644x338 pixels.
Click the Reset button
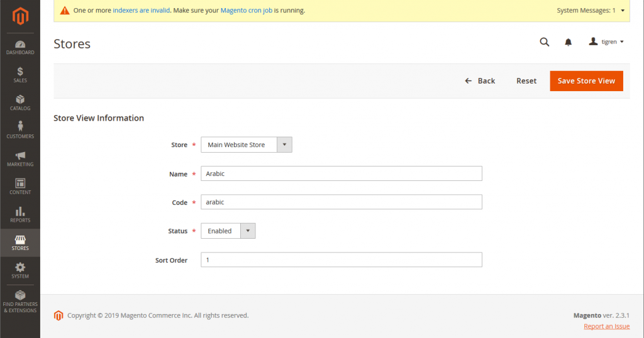[526, 81]
